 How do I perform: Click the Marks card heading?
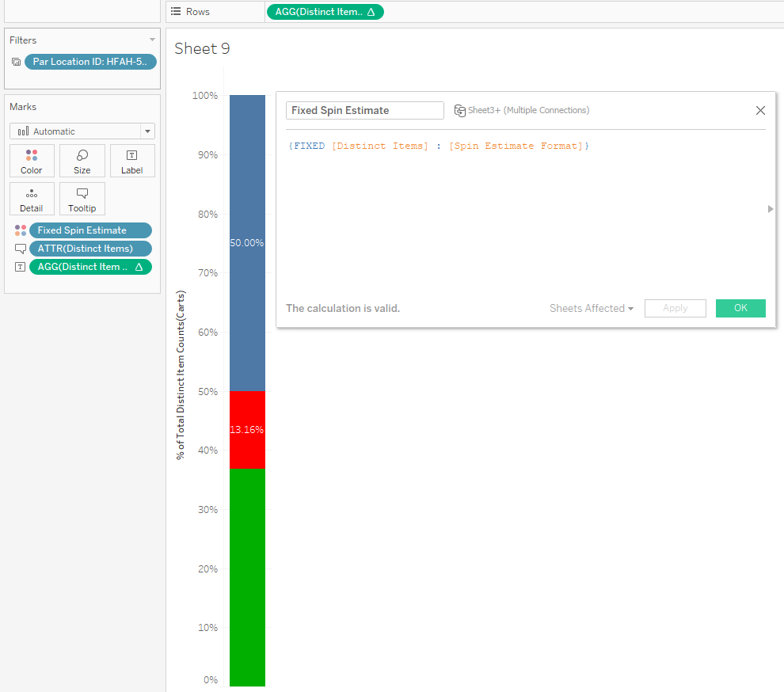pos(23,107)
